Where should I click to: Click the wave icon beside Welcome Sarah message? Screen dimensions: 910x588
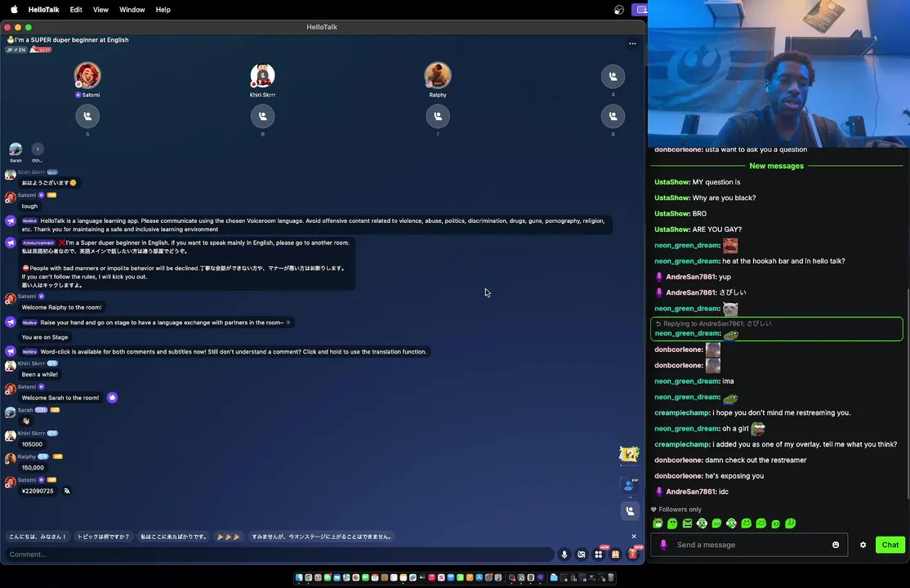(x=112, y=398)
